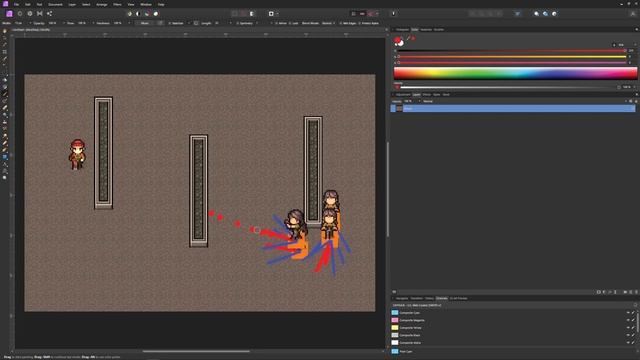Viewport: 640px width, 360px height.
Task: Enable the Symmetry checkbox
Action: [238, 23]
